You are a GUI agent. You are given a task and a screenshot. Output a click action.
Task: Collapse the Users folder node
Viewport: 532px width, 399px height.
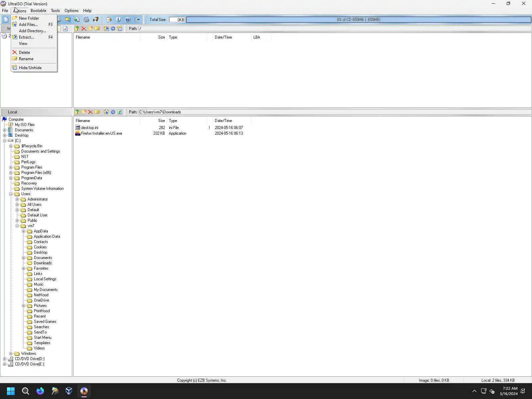point(11,194)
